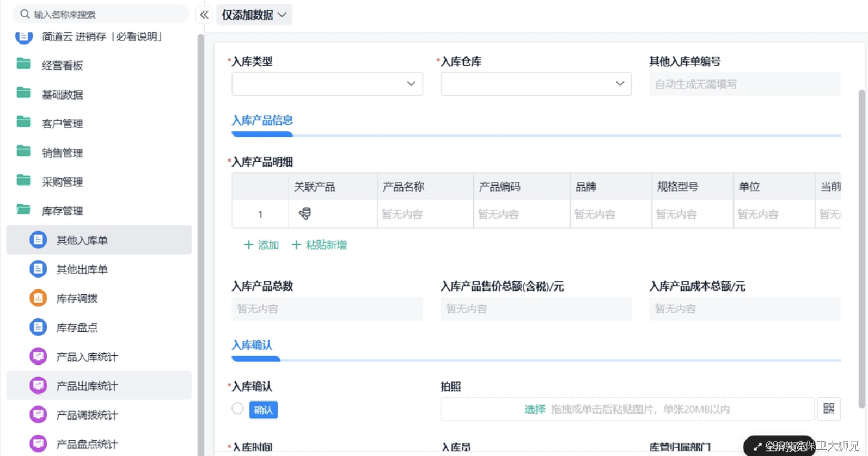Click row number 1 in the detail table
The height and width of the screenshot is (456, 868).
pos(260,214)
